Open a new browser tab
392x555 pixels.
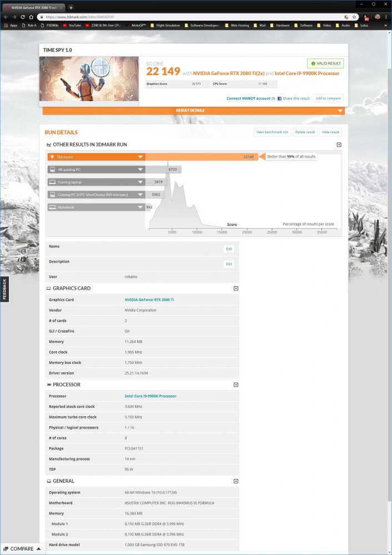[x=71, y=7]
